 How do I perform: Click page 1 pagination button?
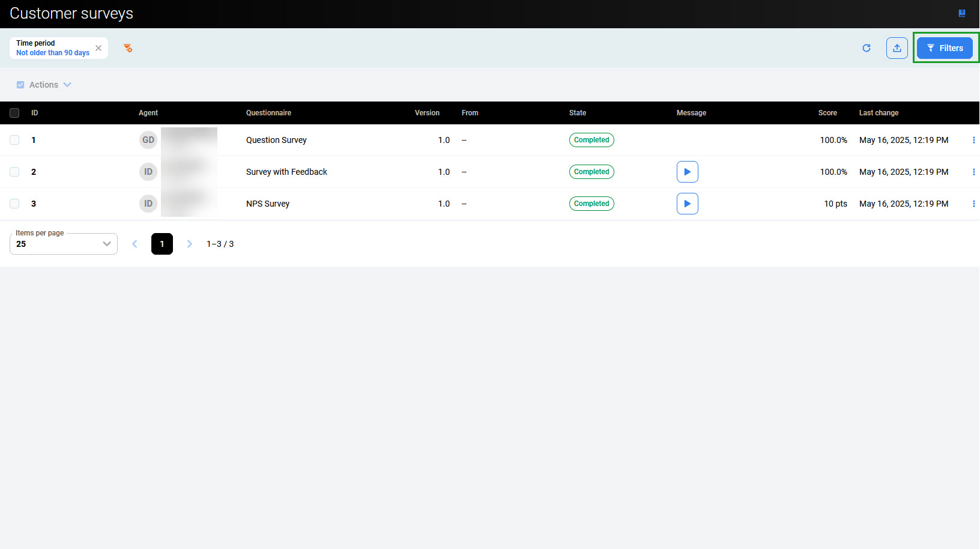click(162, 244)
